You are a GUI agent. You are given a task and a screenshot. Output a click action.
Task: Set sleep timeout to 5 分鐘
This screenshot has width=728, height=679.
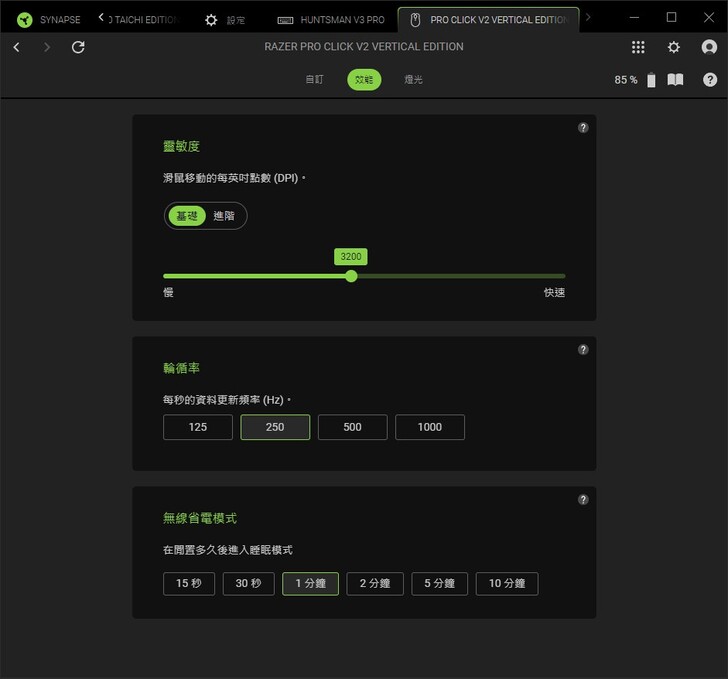439,584
